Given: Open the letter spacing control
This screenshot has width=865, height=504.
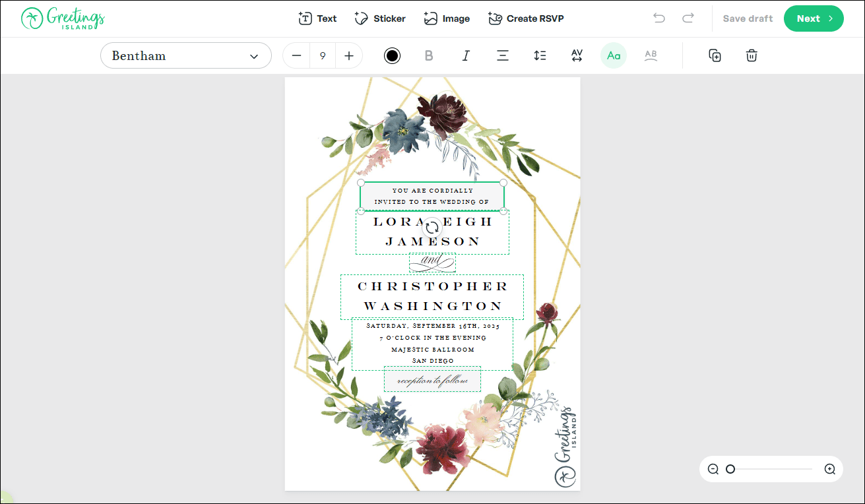Looking at the screenshot, I should [x=577, y=55].
